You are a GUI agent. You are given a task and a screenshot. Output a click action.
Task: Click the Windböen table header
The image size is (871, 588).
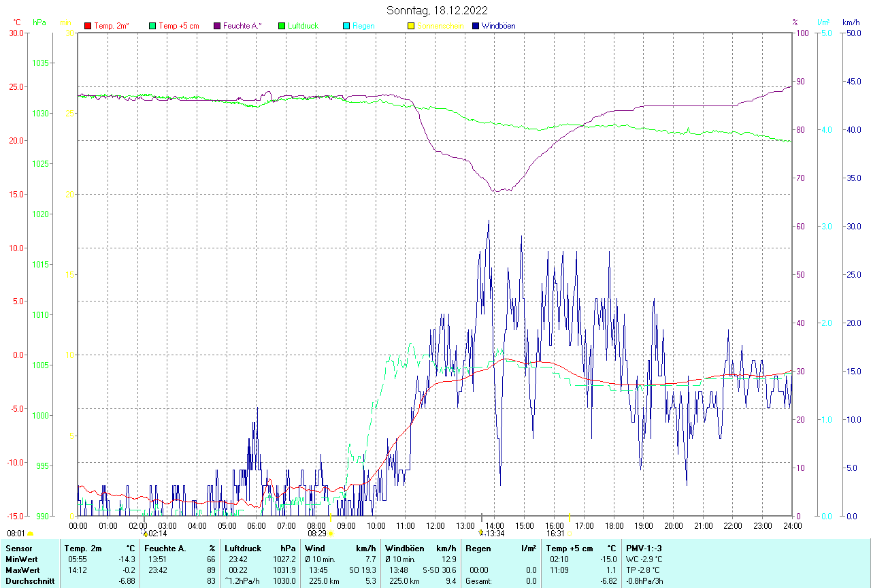click(404, 549)
